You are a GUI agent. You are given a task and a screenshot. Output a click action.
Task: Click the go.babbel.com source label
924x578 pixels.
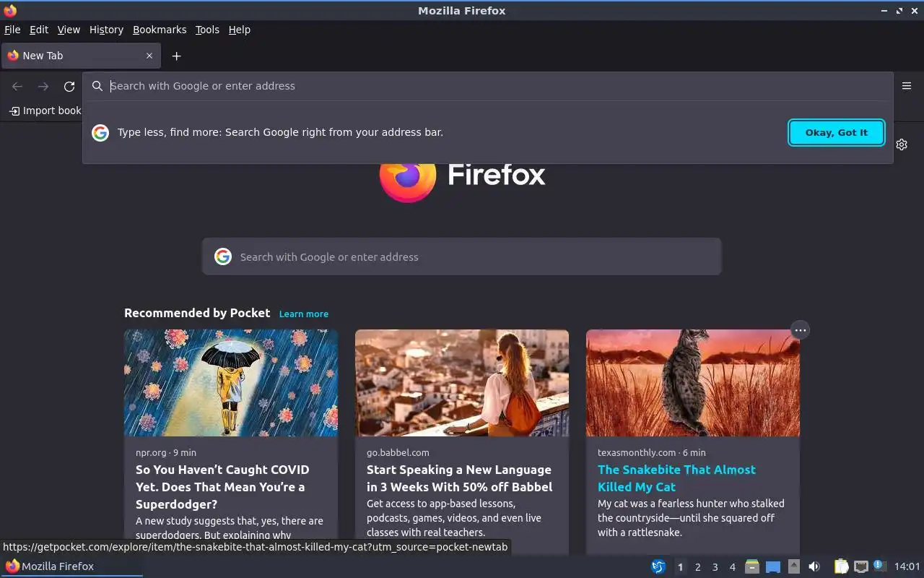398,452
